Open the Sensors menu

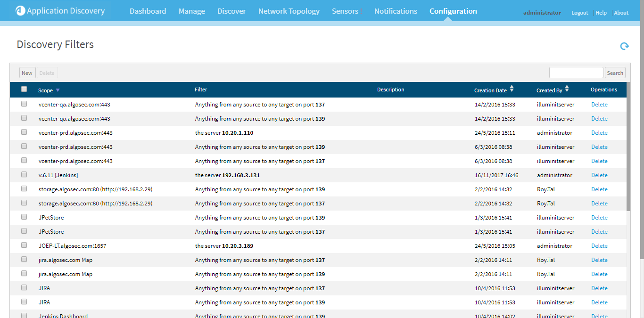tap(345, 11)
